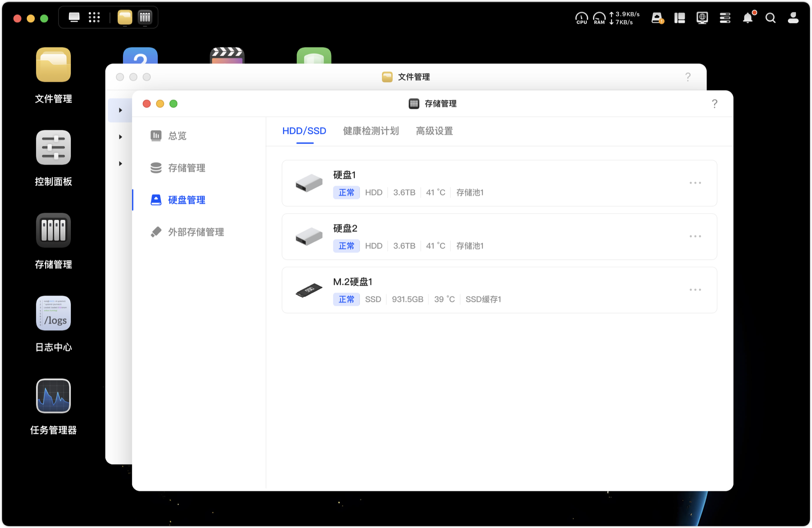812x528 pixels.
Task: Switch to storage manager taskbar icon
Action: (x=145, y=17)
